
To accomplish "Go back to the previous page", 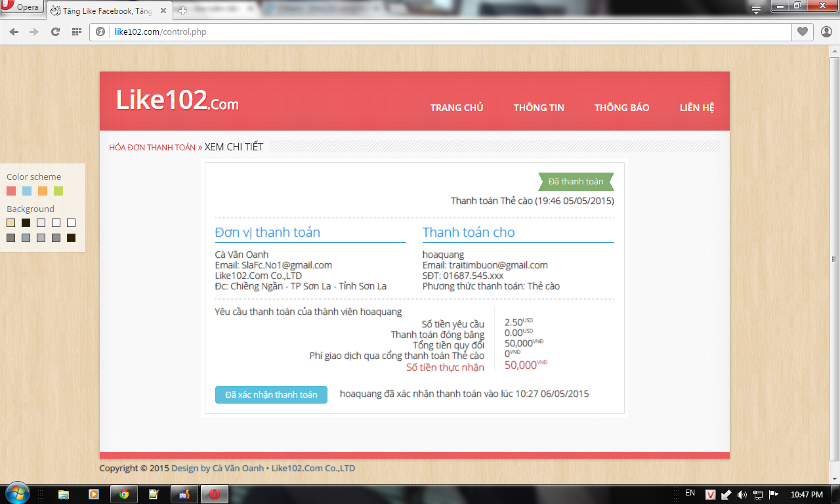I will (x=14, y=31).
